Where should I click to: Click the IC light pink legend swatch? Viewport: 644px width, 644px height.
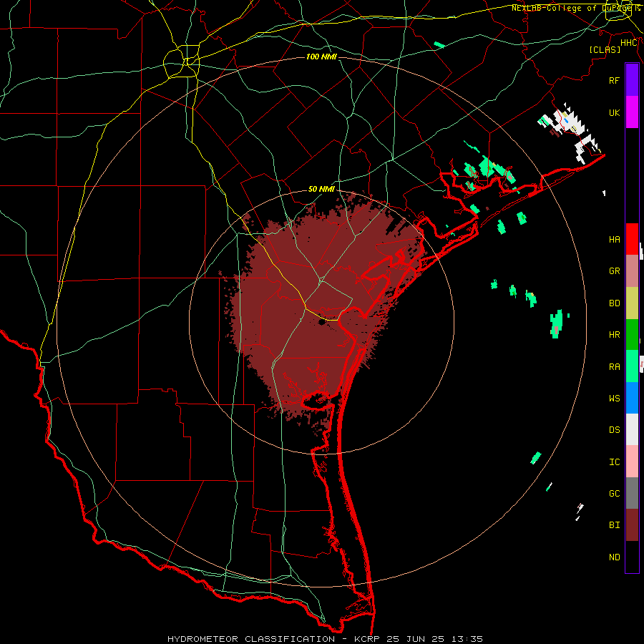tap(632, 462)
